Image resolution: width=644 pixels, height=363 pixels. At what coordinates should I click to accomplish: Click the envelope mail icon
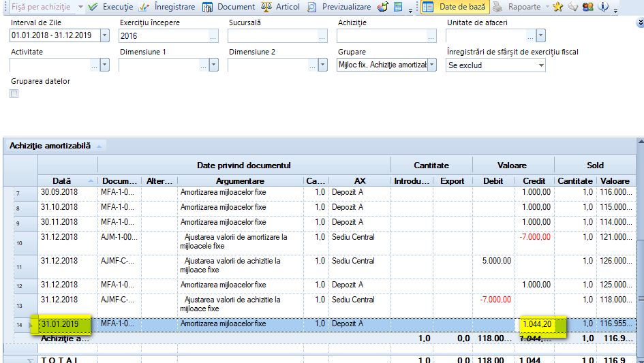coord(573,7)
